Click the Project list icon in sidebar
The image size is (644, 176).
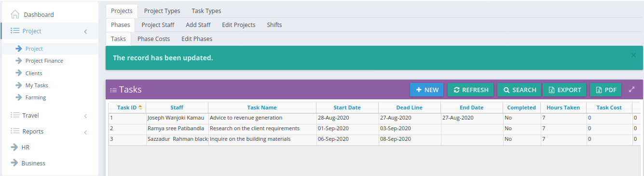[15, 31]
